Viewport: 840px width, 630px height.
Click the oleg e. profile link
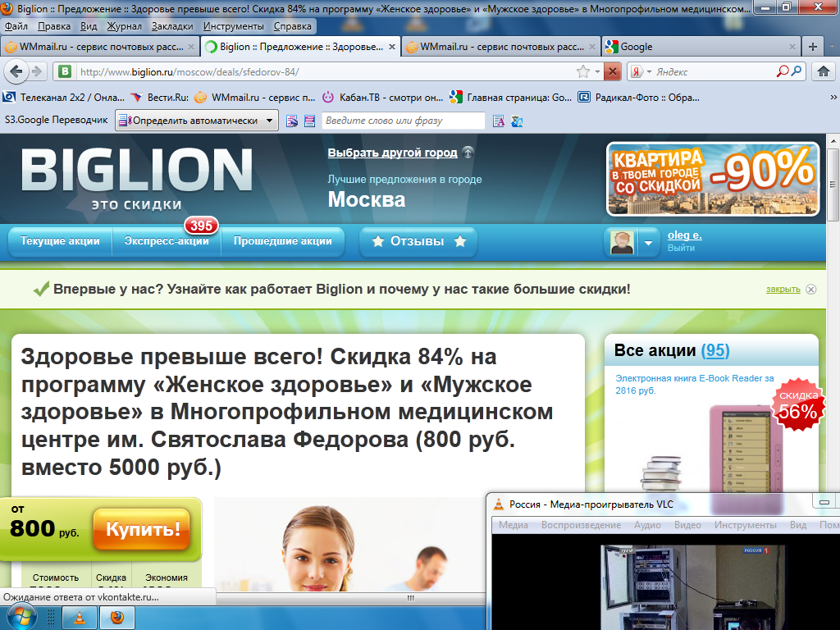click(684, 235)
